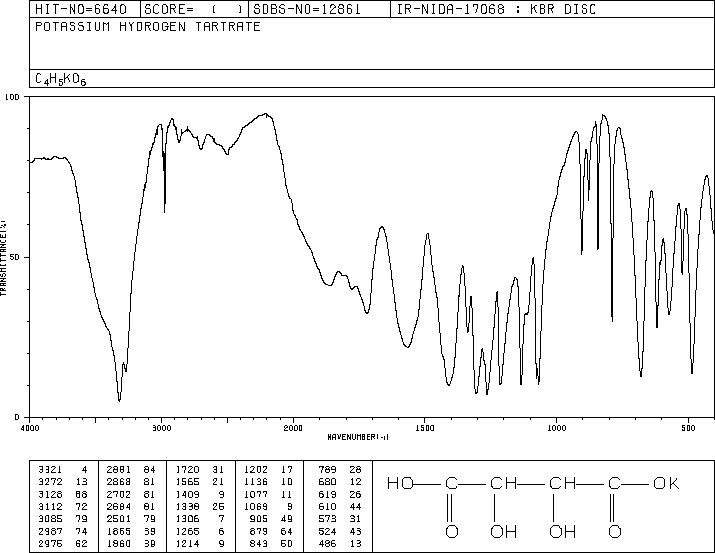Click the POTASSIUM HYDROGEN TARTRATE title
The height and width of the screenshot is (553, 715).
pos(148,26)
